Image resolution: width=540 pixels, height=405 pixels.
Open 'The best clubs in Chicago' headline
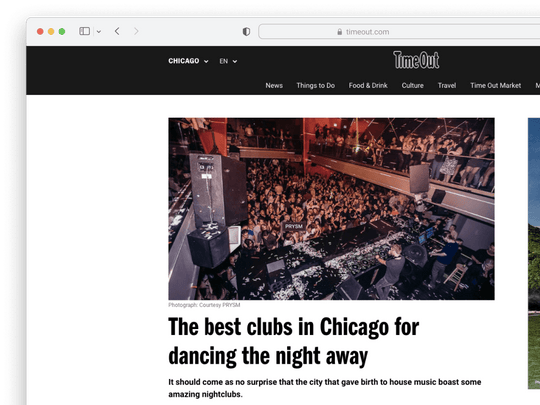[293, 341]
